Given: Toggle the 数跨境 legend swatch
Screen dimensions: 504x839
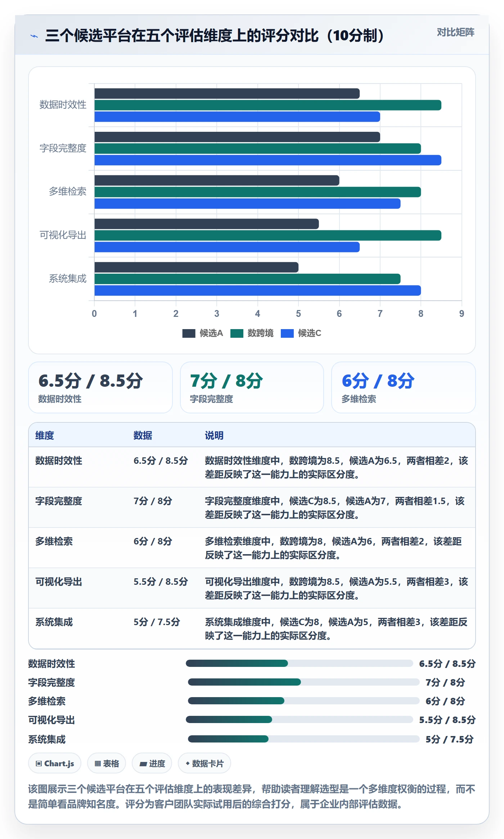Looking at the screenshot, I should (x=237, y=333).
